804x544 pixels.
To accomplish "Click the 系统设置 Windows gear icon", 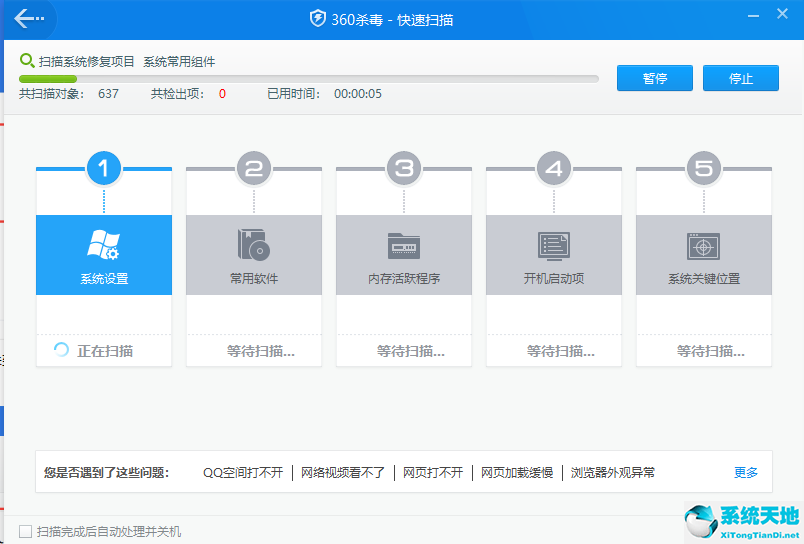I will (x=104, y=245).
